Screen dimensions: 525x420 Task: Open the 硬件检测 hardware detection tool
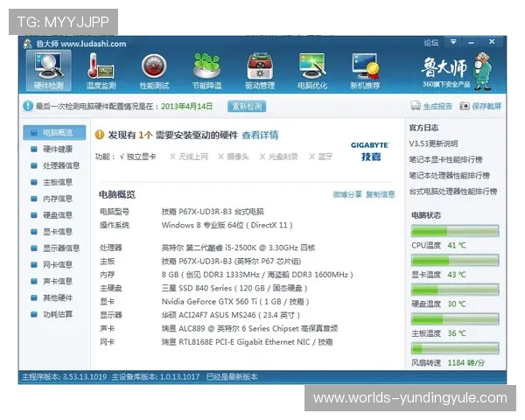click(x=48, y=71)
